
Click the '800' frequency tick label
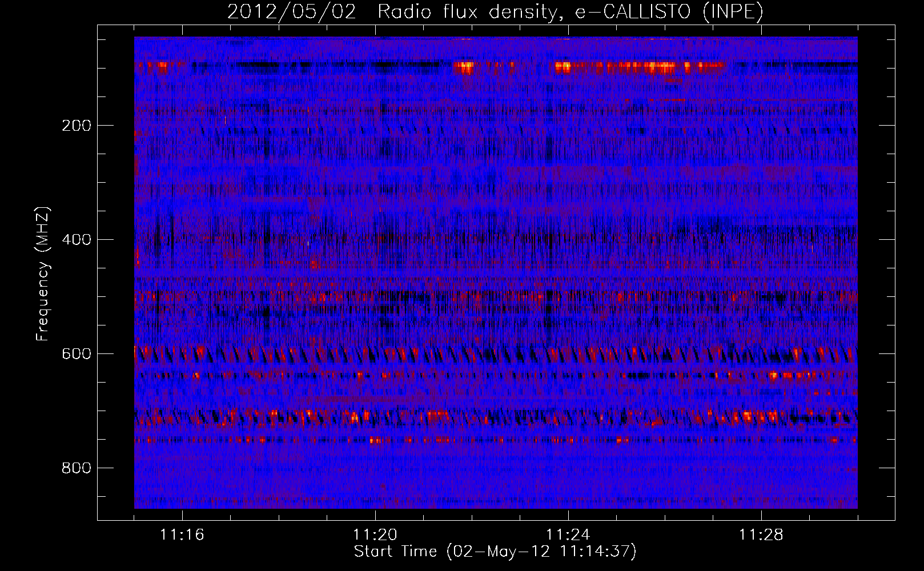click(77, 468)
